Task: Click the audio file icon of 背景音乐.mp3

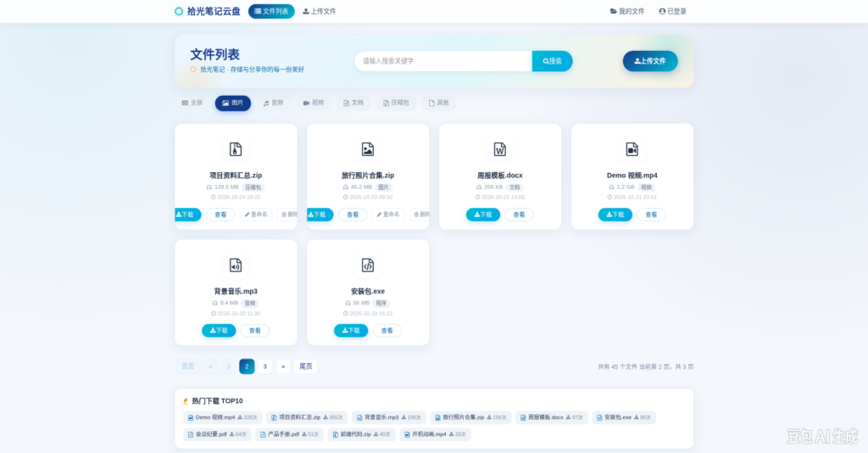Action: click(x=236, y=266)
